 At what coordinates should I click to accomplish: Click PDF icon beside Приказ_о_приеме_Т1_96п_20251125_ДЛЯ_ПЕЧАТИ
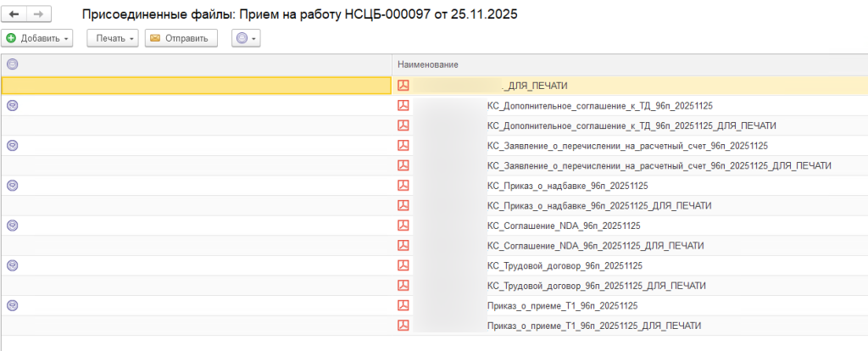[403, 326]
